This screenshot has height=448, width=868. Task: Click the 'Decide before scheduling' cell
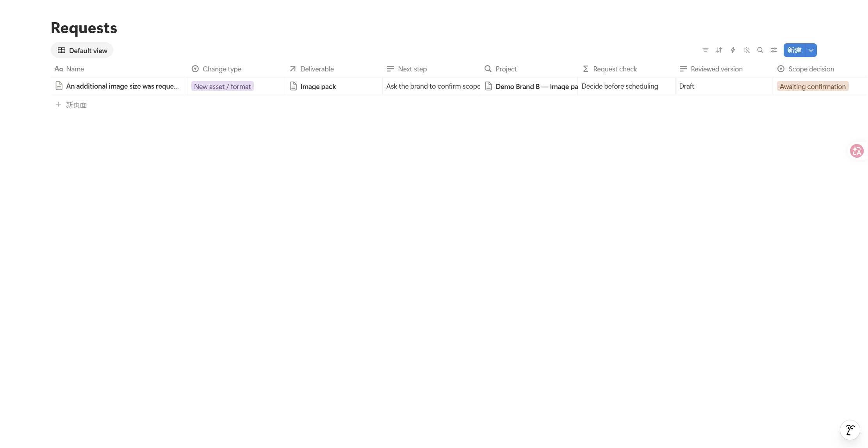coord(627,86)
